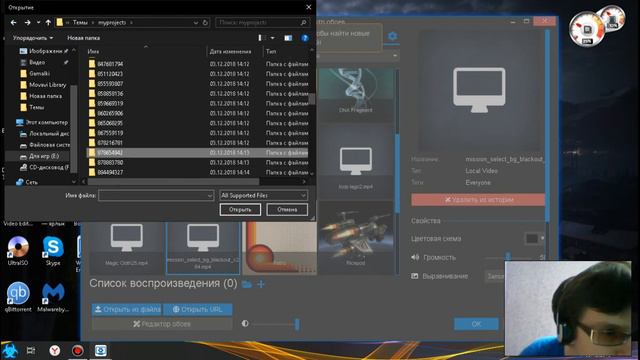Click the search magnifier in the file dialog
Viewport: 640px width, 360px height.
(303, 22)
